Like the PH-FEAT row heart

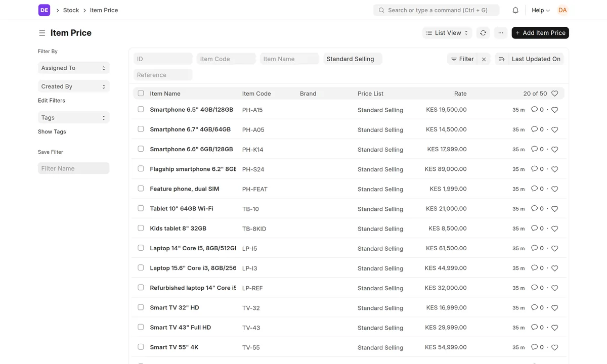(x=554, y=189)
